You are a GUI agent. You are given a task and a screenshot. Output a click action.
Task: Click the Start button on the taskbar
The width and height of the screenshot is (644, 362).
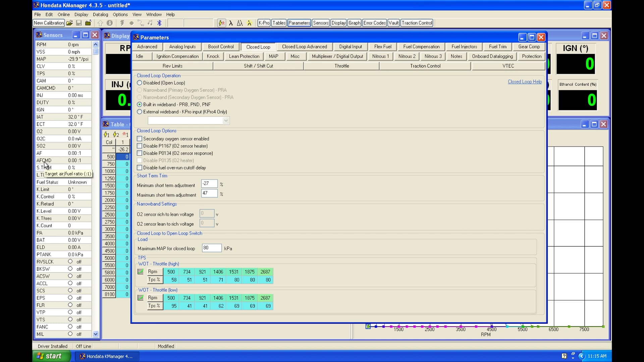point(51,356)
